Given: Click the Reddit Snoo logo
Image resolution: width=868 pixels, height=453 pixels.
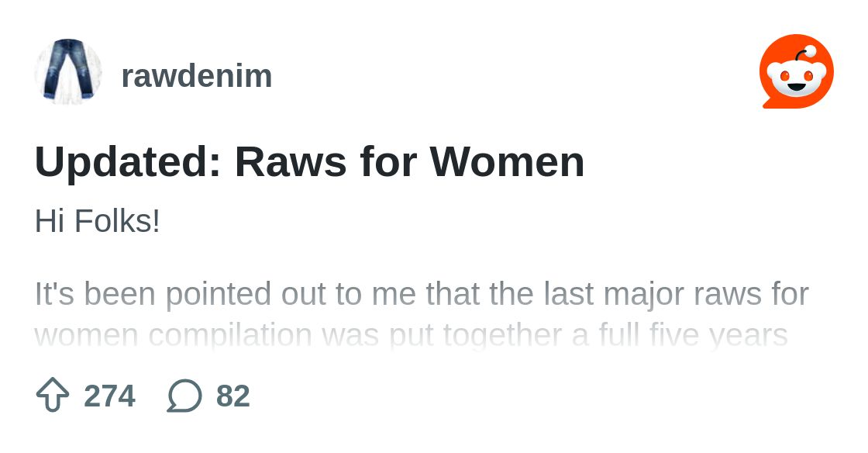Looking at the screenshot, I should click(x=796, y=71).
